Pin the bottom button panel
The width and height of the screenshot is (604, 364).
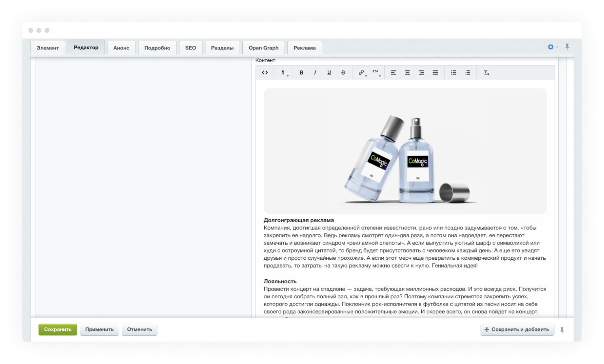(562, 330)
